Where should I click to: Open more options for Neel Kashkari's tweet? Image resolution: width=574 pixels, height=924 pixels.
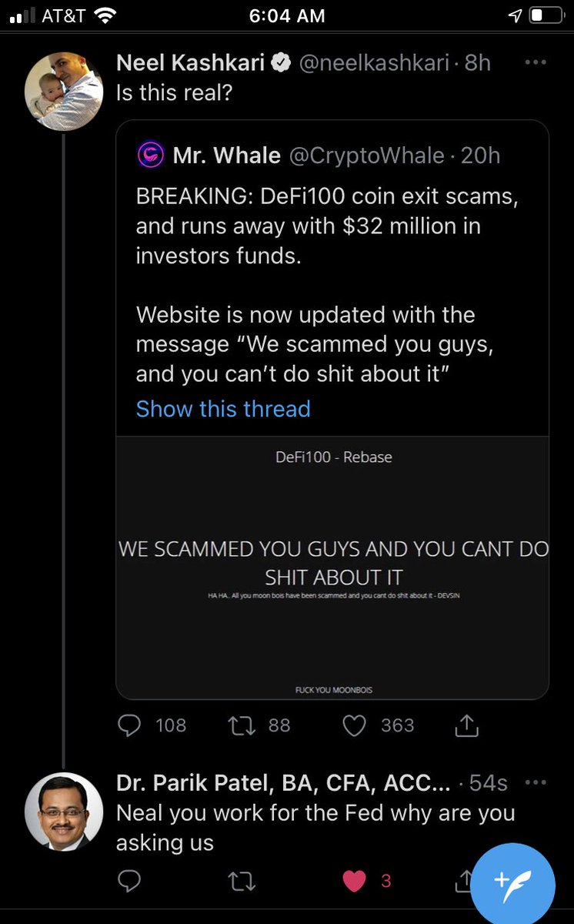(x=535, y=62)
